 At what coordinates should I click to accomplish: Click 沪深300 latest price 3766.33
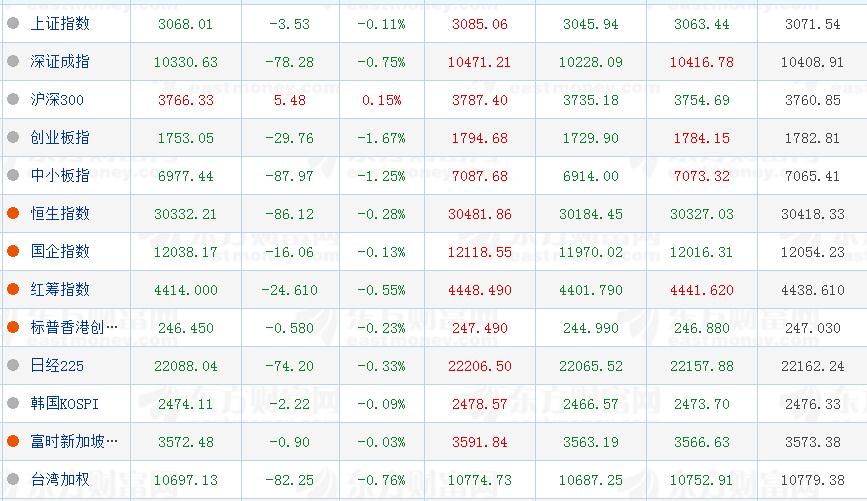(x=185, y=100)
